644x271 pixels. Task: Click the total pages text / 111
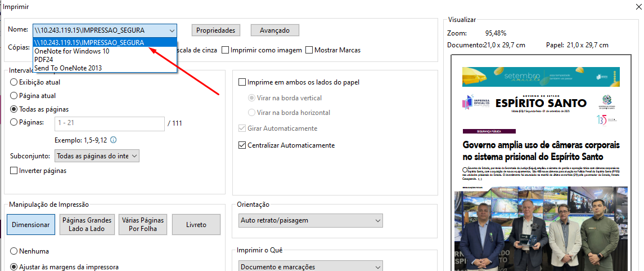click(175, 123)
